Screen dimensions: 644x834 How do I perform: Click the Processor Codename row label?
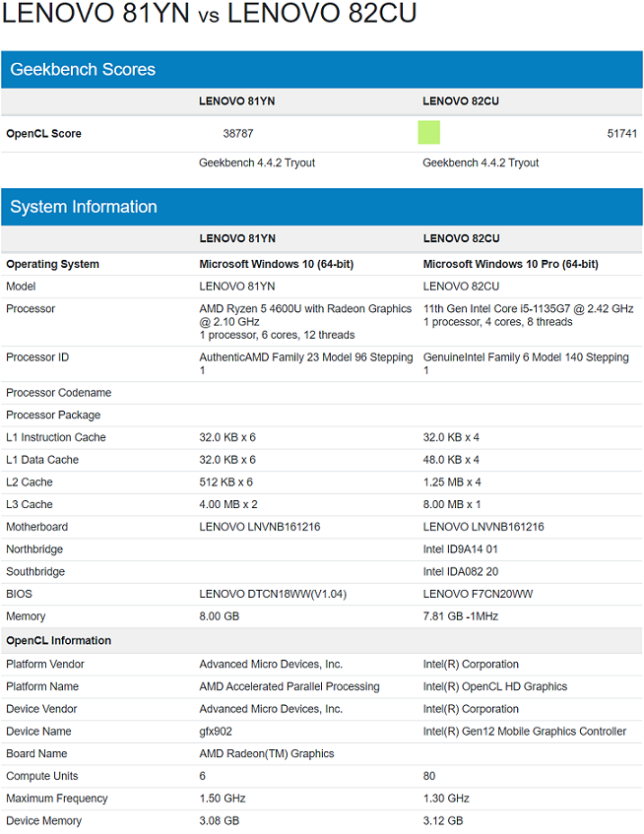58,393
